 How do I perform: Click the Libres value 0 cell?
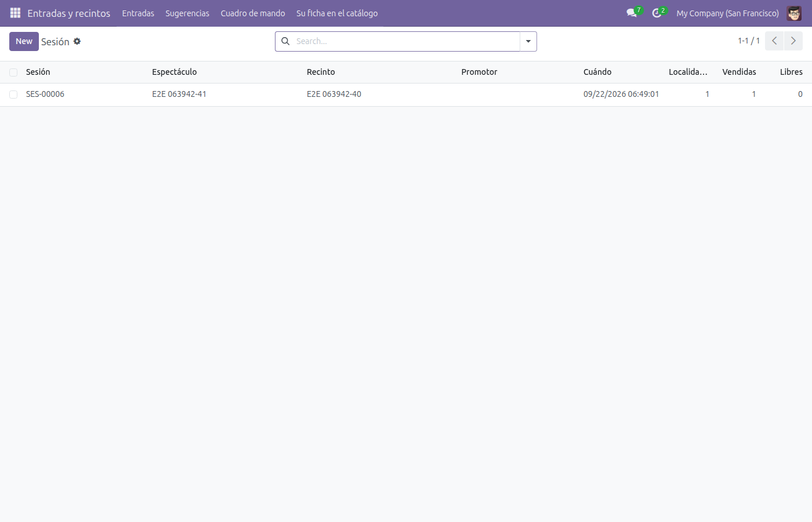point(800,94)
